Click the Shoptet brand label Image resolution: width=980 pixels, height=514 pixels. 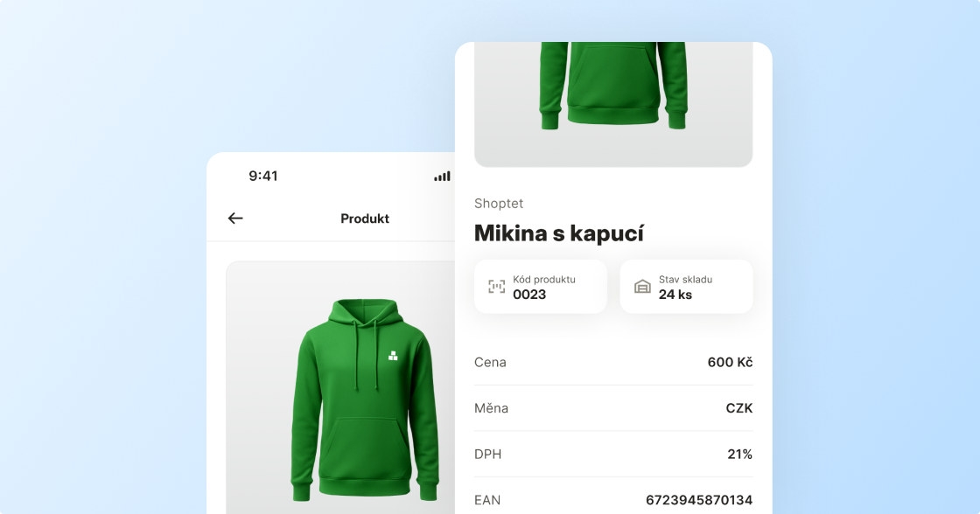click(499, 204)
